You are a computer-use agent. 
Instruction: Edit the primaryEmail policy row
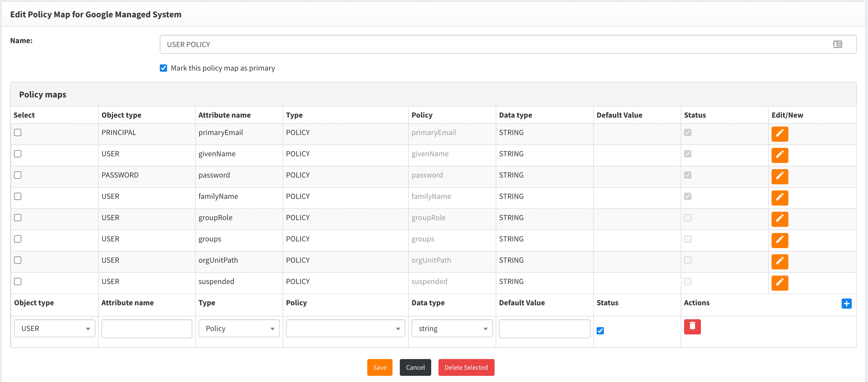tap(779, 134)
